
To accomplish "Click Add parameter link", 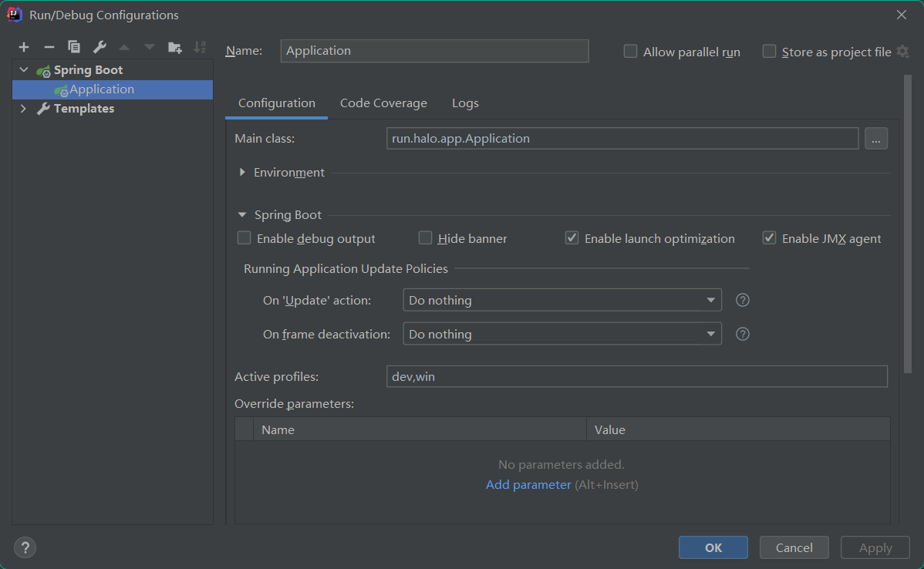I will [528, 484].
